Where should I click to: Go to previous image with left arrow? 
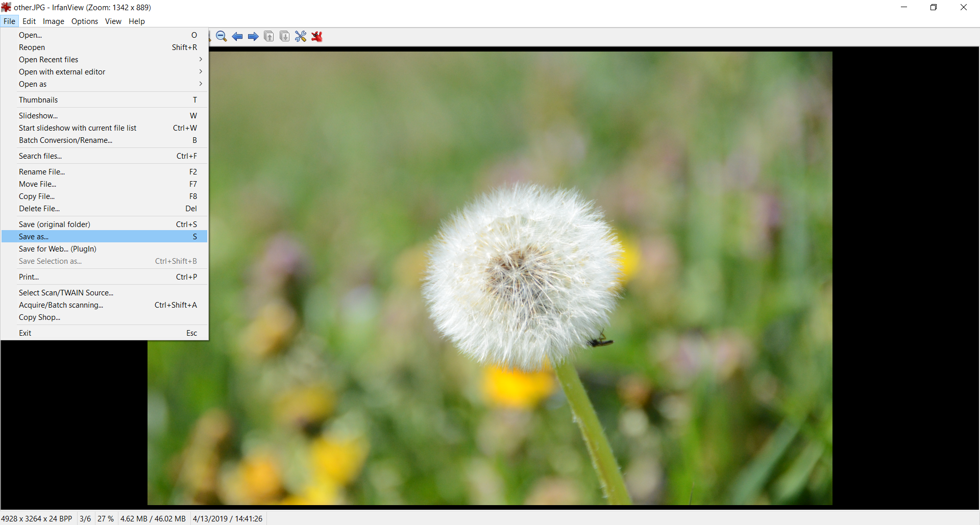[237, 36]
